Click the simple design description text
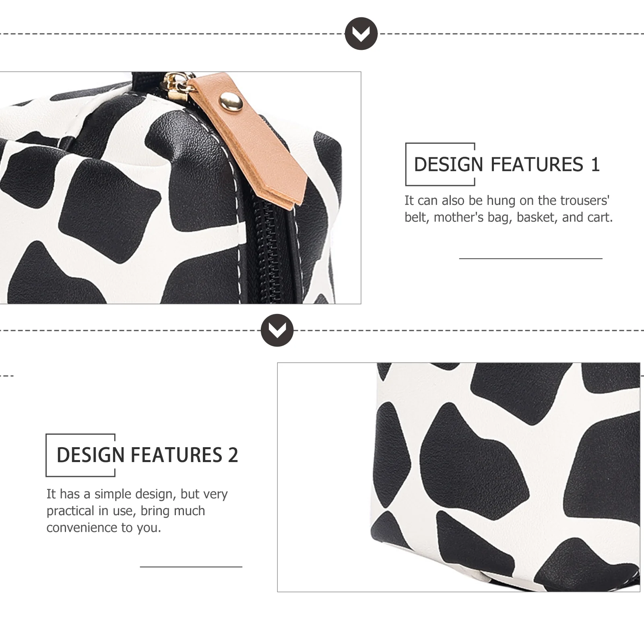644x644 pixels. coord(137,510)
